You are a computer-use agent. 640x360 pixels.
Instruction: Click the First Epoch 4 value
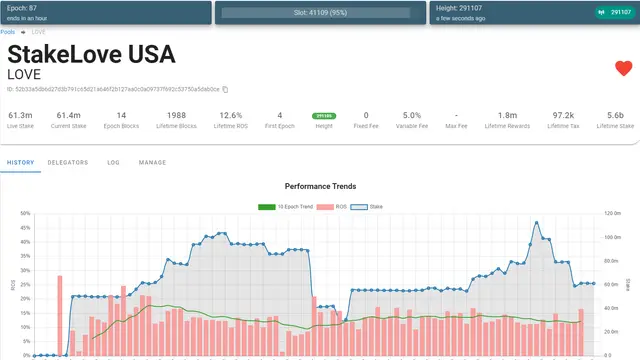pos(280,116)
